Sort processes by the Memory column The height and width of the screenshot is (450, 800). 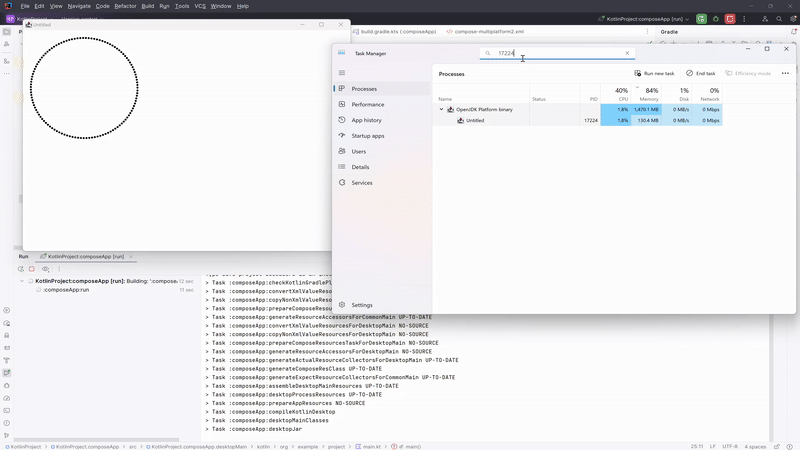tap(646, 94)
